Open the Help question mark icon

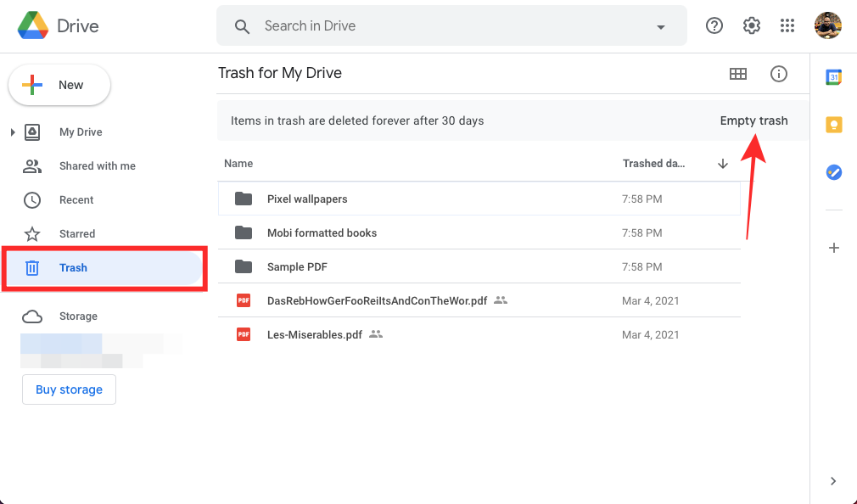tap(714, 25)
